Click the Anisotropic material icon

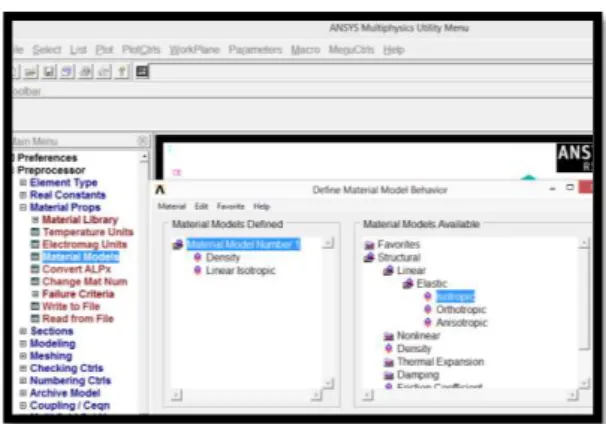click(428, 322)
